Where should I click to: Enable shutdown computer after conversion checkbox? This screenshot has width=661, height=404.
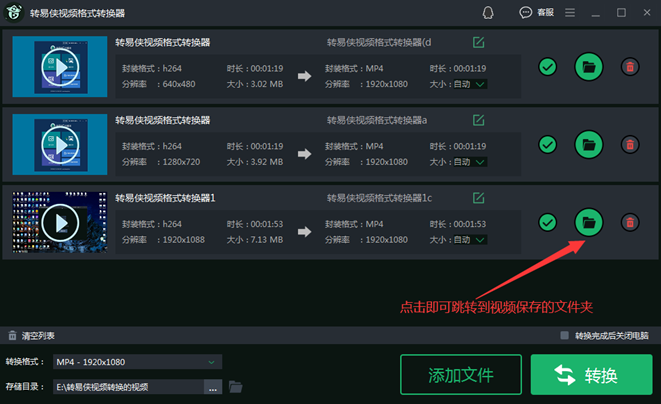point(566,336)
